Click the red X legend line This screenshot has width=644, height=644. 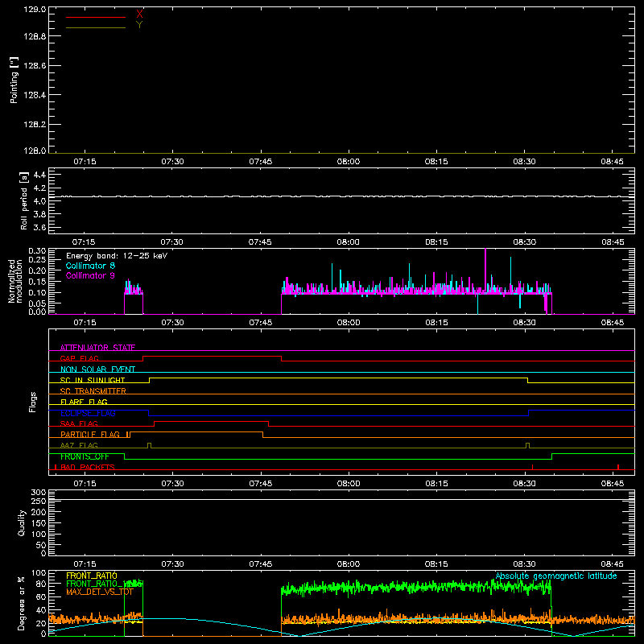pyautogui.click(x=96, y=17)
